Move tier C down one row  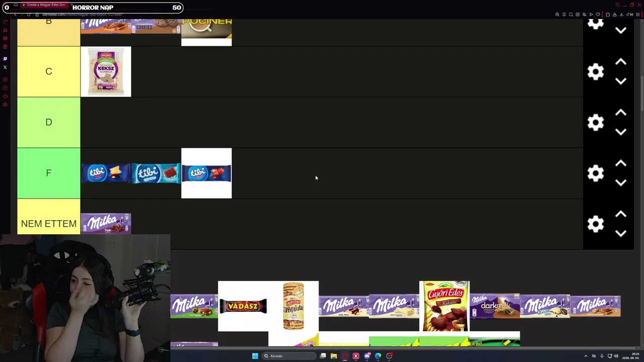621,81
